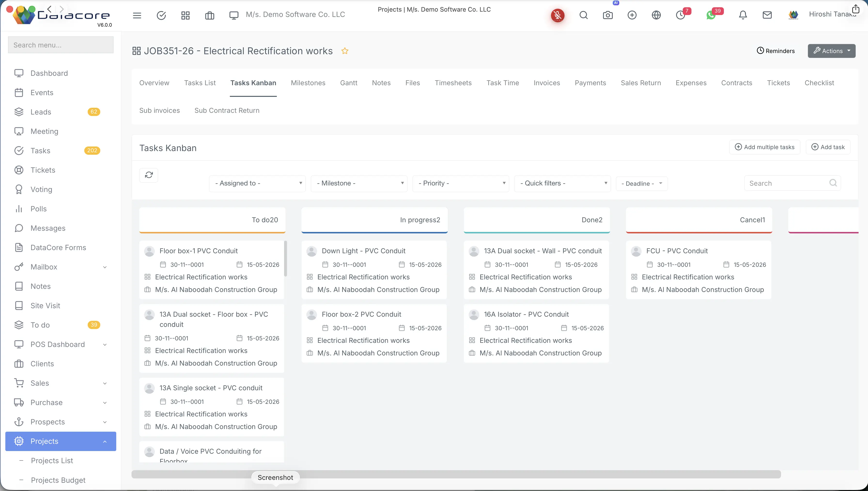Open the global search magnifier icon

coord(584,15)
